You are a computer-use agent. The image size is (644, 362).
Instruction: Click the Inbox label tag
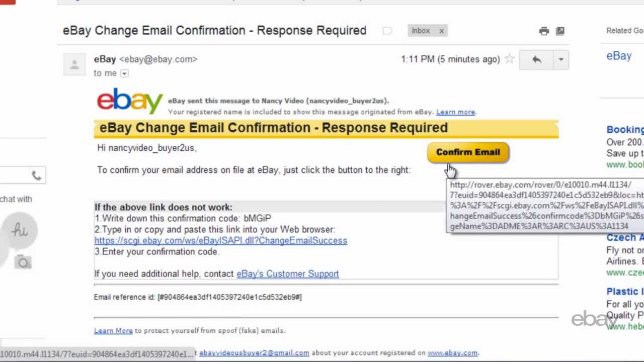[421, 31]
